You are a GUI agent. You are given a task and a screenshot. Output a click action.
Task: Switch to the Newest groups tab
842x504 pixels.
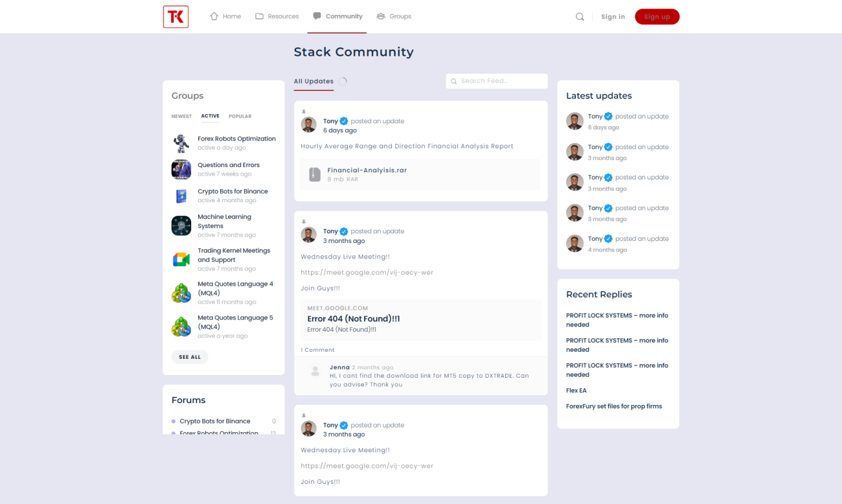[181, 117]
